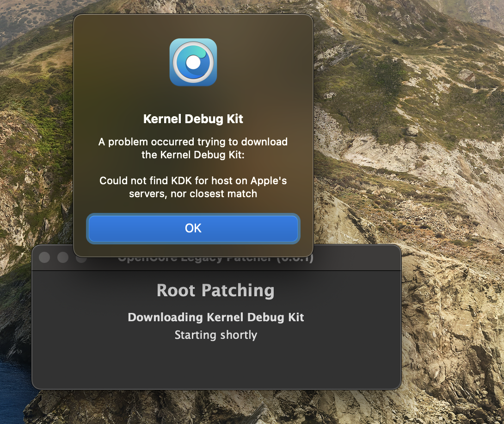Minimize the OpenCore Legacy Patcher window
This screenshot has height=424, width=504.
pyautogui.click(x=63, y=257)
